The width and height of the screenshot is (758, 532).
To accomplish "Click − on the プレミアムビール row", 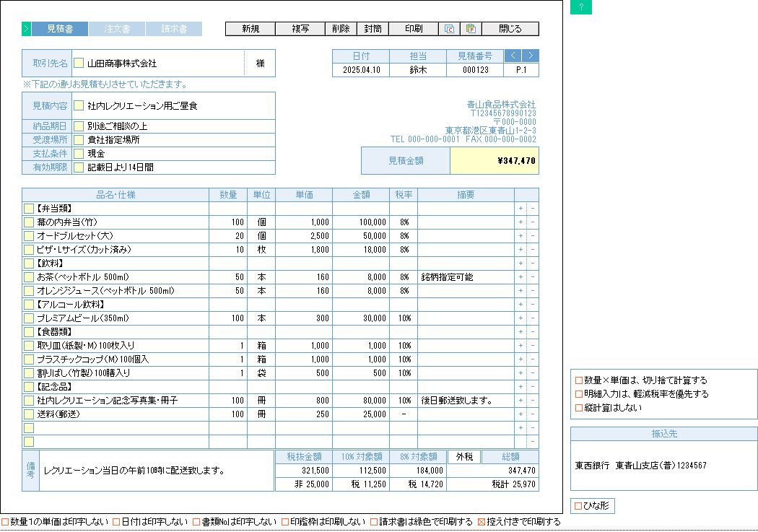I will pos(531,318).
